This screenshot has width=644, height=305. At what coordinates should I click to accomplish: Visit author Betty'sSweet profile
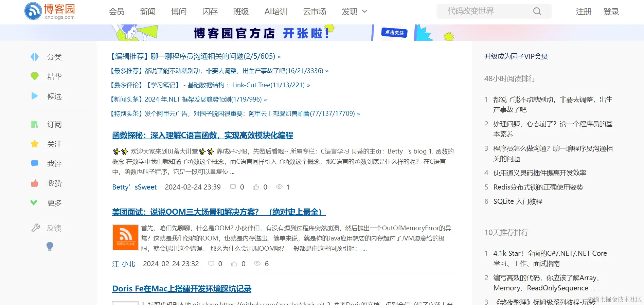pyautogui.click(x=135, y=187)
